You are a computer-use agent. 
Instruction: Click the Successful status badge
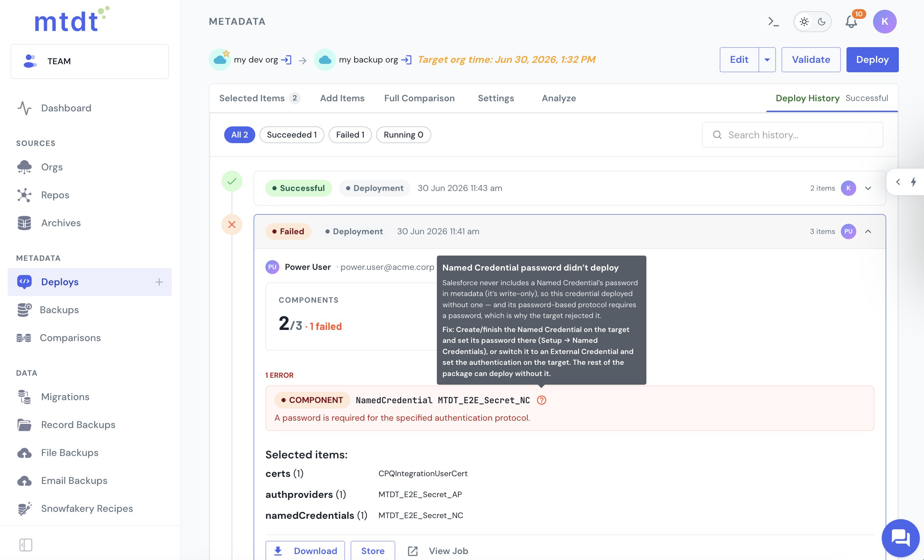pyautogui.click(x=299, y=188)
